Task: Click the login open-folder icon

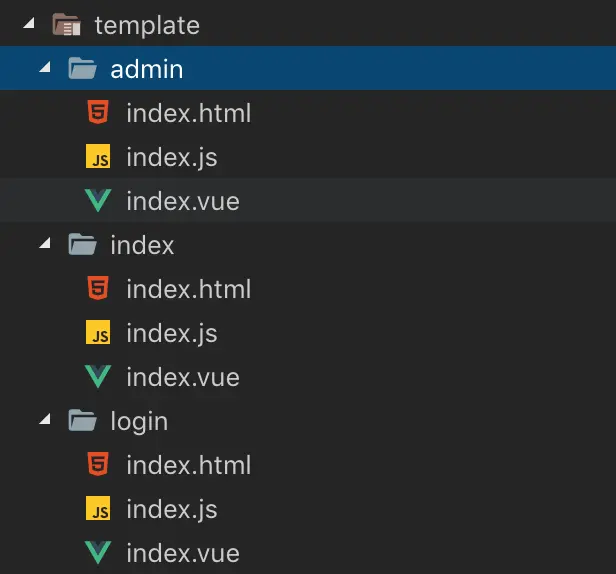Action: [82, 421]
